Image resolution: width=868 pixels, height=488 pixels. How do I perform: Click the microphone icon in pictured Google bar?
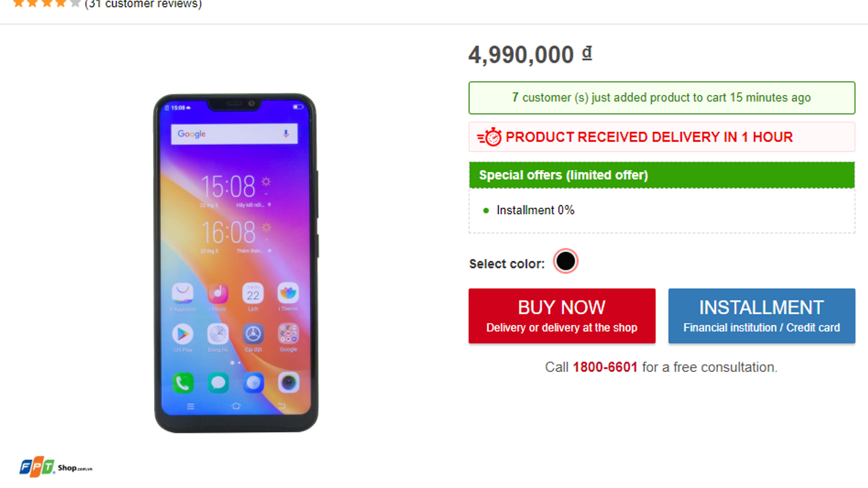tap(286, 134)
